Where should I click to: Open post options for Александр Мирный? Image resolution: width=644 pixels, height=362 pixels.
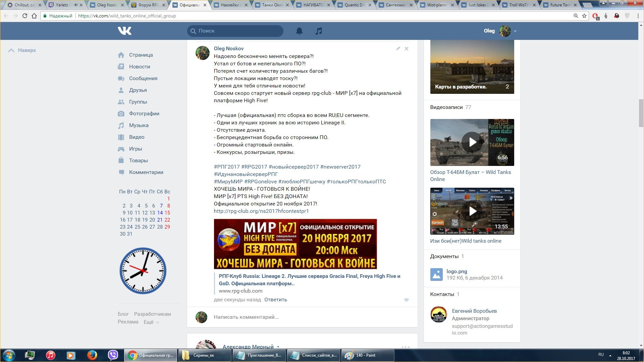coord(406,347)
